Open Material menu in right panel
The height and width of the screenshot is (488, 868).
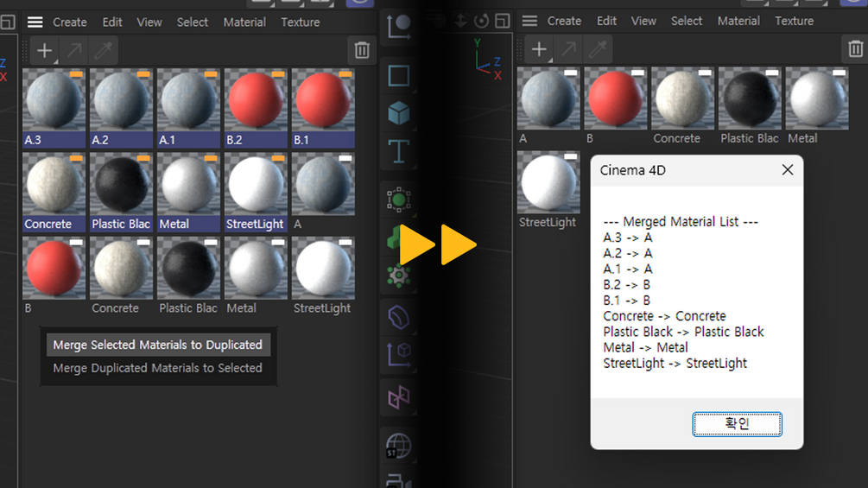[738, 21]
